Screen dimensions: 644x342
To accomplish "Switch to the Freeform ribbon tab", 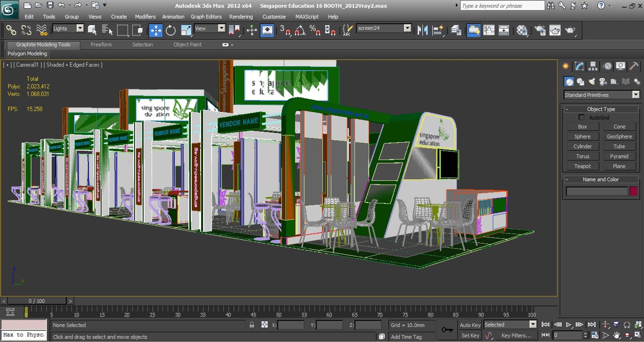I will pos(101,45).
